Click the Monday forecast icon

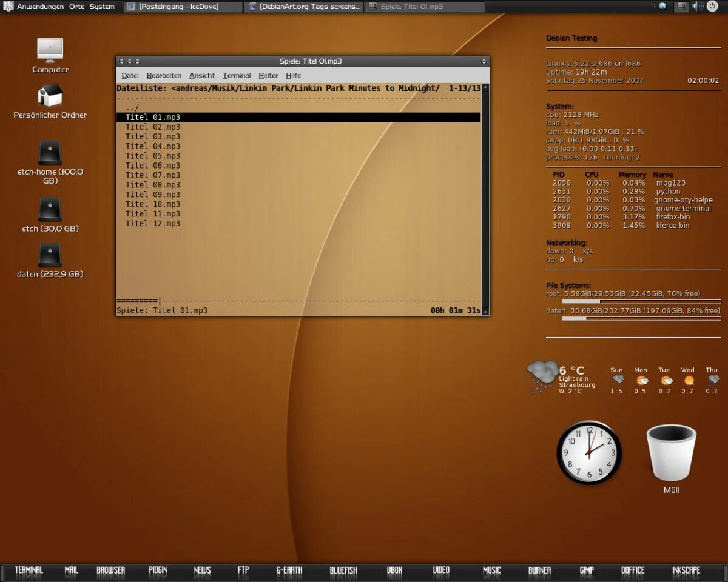pos(641,380)
